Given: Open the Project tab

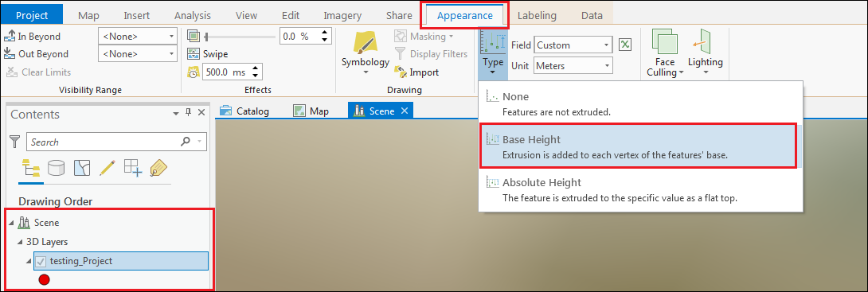Looking at the screenshot, I should pyautogui.click(x=32, y=15).
